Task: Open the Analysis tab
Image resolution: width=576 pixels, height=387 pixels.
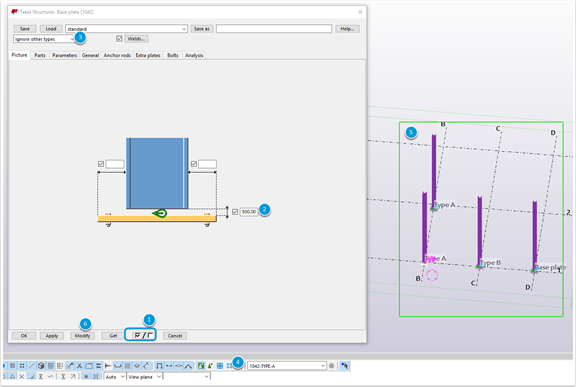Action: point(194,55)
